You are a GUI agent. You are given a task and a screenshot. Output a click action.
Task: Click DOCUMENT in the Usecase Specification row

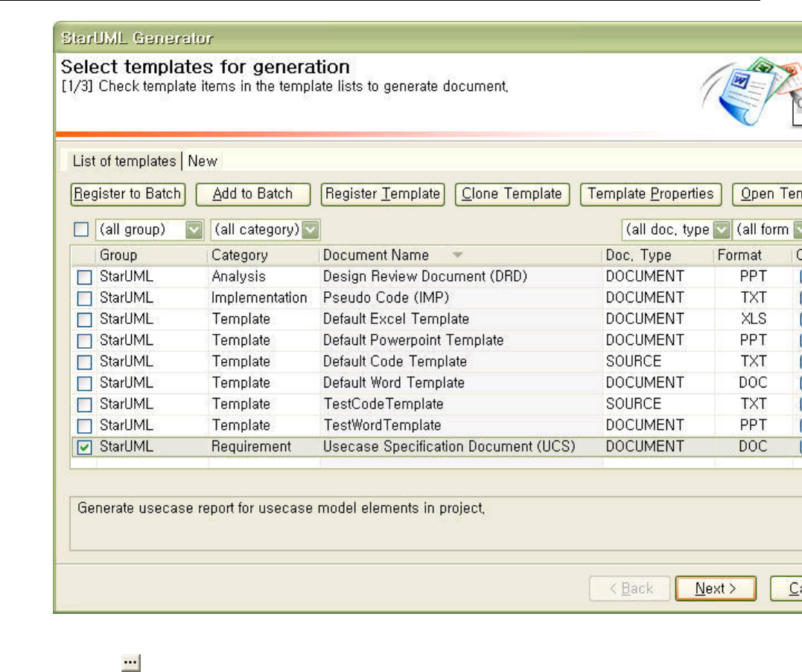click(x=645, y=446)
